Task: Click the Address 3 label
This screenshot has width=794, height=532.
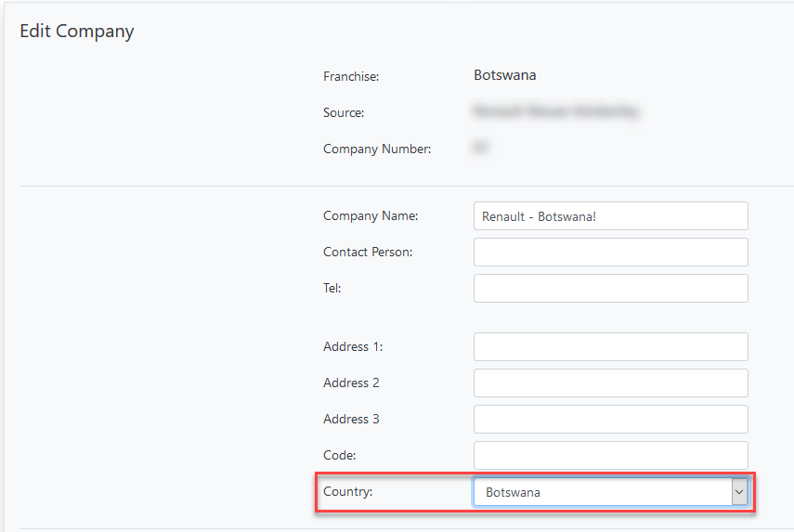Action: tap(351, 419)
